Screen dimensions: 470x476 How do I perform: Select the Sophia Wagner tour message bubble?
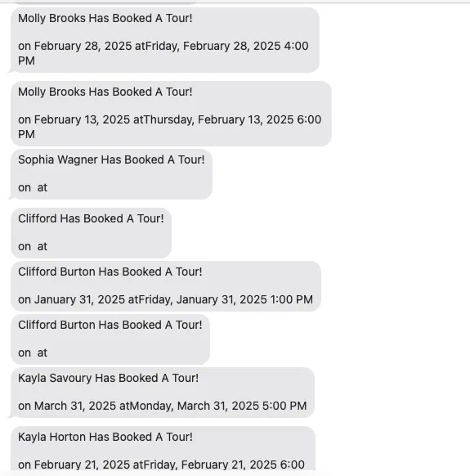(x=111, y=174)
